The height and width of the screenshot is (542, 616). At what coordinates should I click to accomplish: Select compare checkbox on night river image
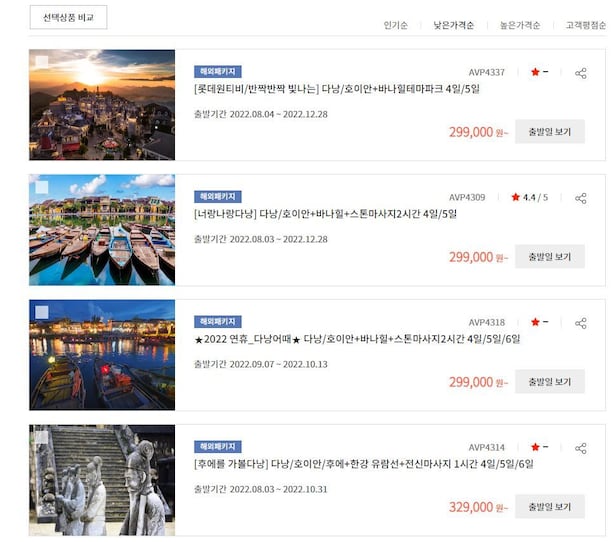[42, 312]
